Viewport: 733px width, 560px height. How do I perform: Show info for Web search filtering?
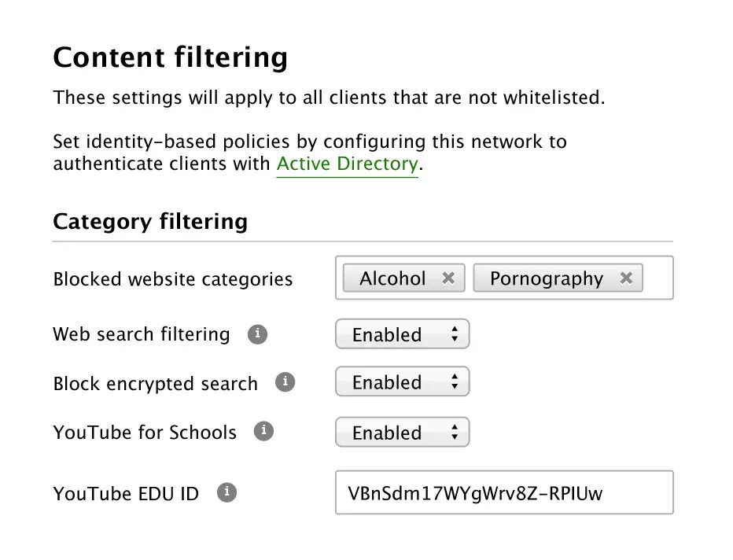click(257, 334)
